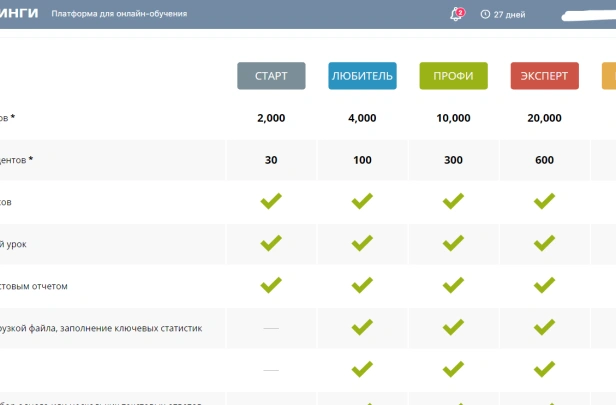Open the notifications bell with red badge

coord(457,14)
